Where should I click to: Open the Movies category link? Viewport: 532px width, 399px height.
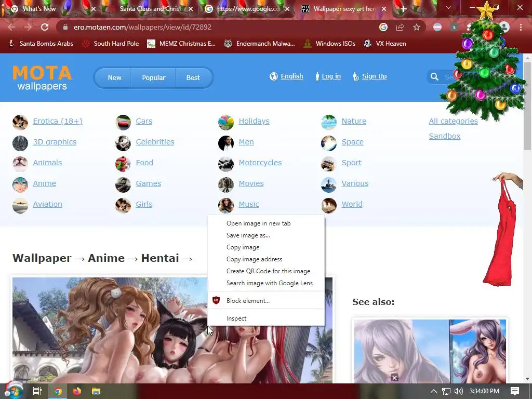(x=251, y=183)
